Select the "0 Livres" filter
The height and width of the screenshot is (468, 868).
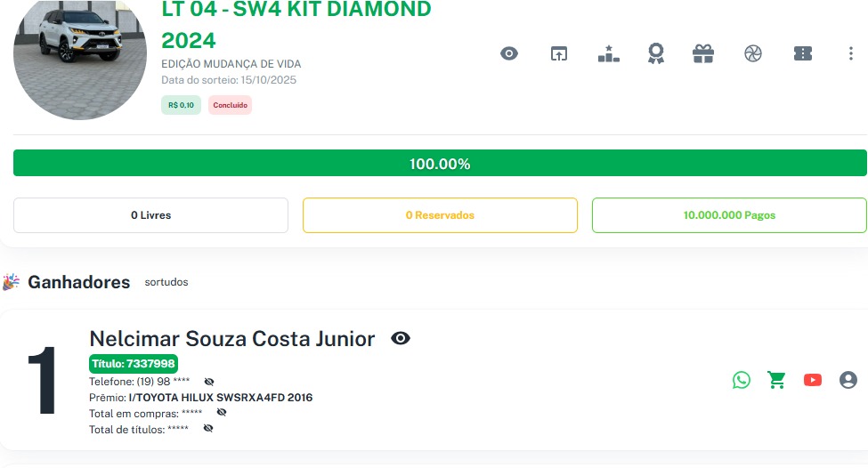(x=150, y=215)
